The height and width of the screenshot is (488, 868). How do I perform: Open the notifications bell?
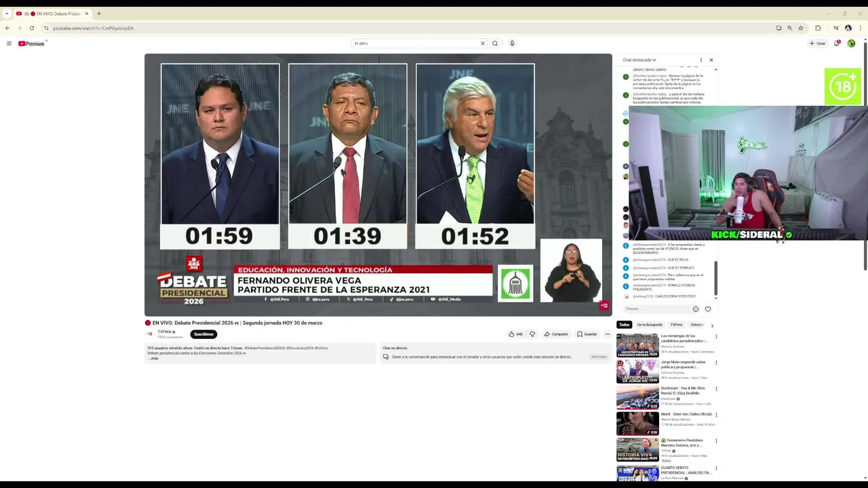tap(837, 43)
